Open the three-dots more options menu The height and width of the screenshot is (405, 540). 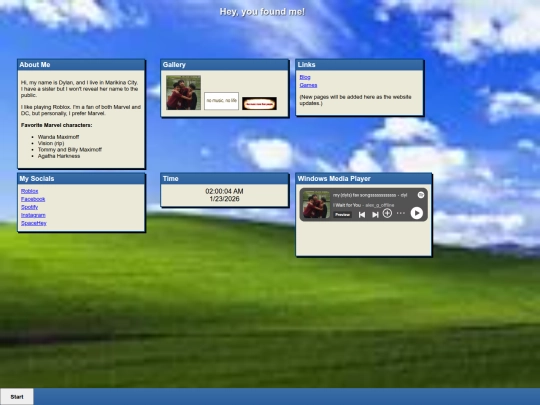[401, 214]
